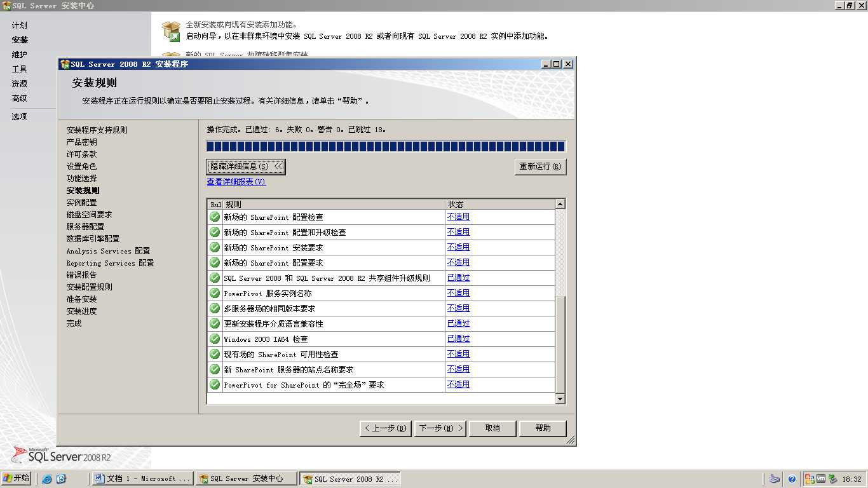Click the rules list vertical scrollbar thumb
This screenshot has height=488, width=868.
560,345
